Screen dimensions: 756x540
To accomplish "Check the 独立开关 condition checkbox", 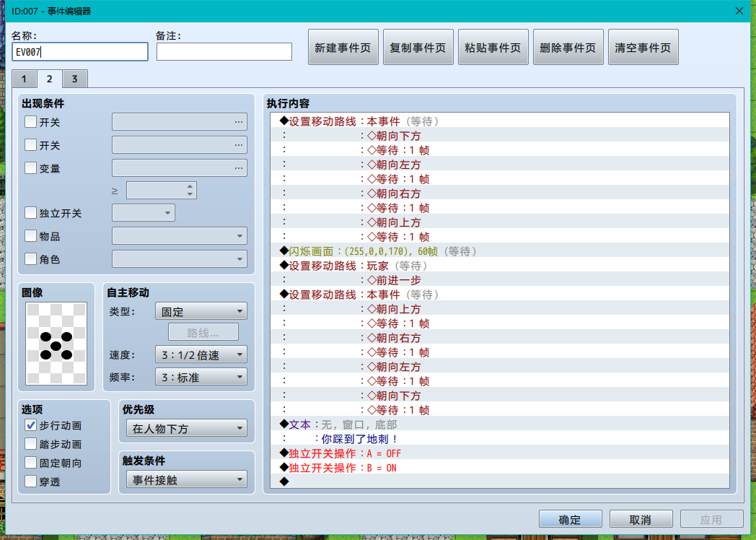I will (30, 213).
